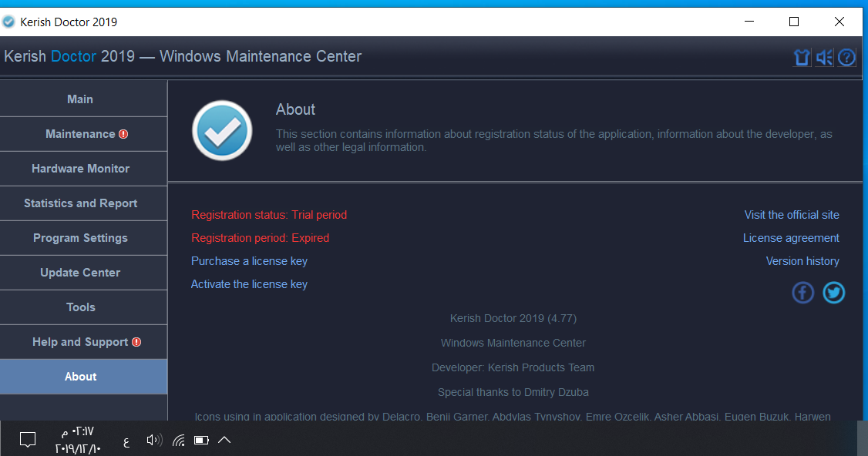This screenshot has height=456, width=868.
Task: Maximize the Kerish Doctor window
Action: click(x=794, y=22)
